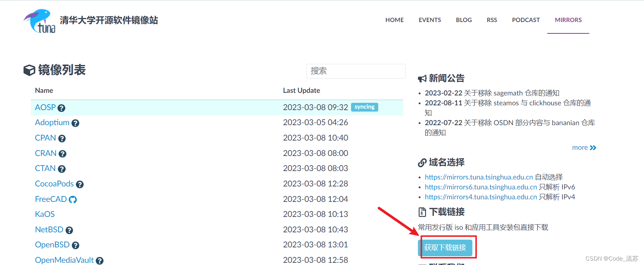
Task: Open help icon next to CocoaPods
Action: tap(80, 184)
